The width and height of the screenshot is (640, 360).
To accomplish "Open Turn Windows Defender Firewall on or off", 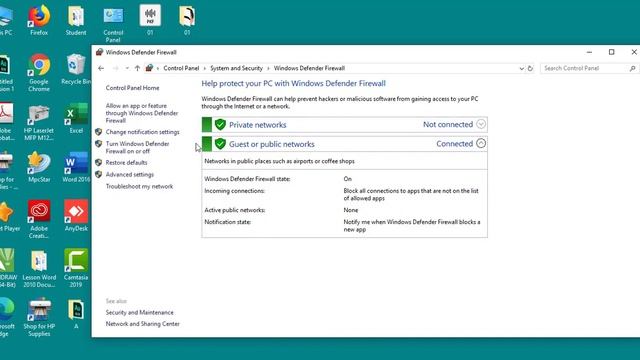I will [x=137, y=147].
